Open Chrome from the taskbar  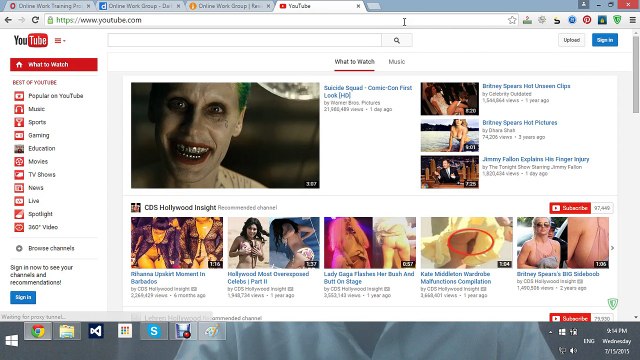click(x=38, y=331)
